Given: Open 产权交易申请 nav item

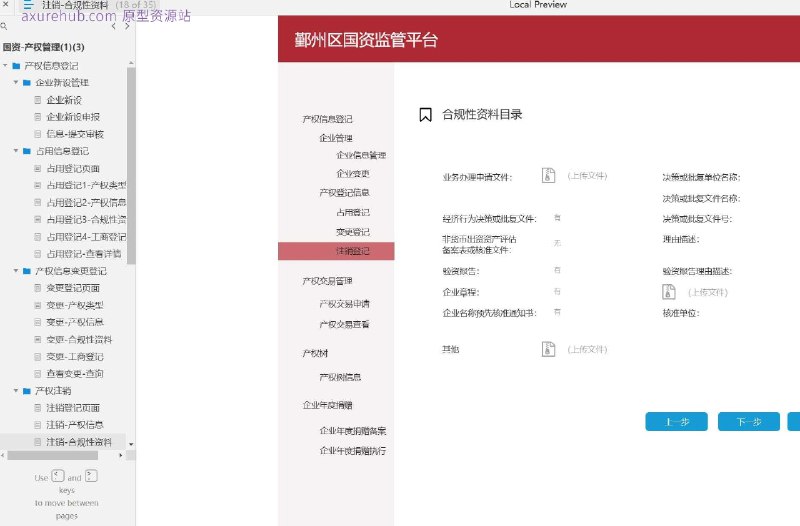Looking at the screenshot, I should click(x=344, y=304).
